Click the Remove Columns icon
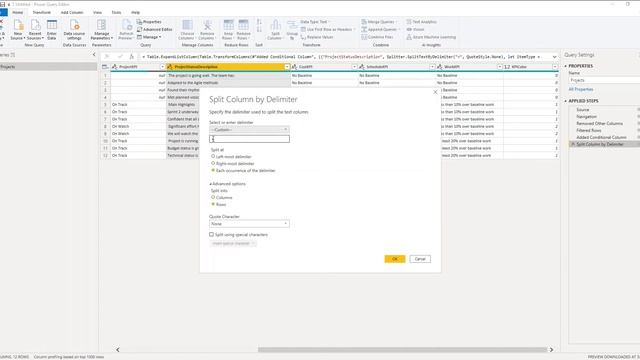 click(207, 26)
